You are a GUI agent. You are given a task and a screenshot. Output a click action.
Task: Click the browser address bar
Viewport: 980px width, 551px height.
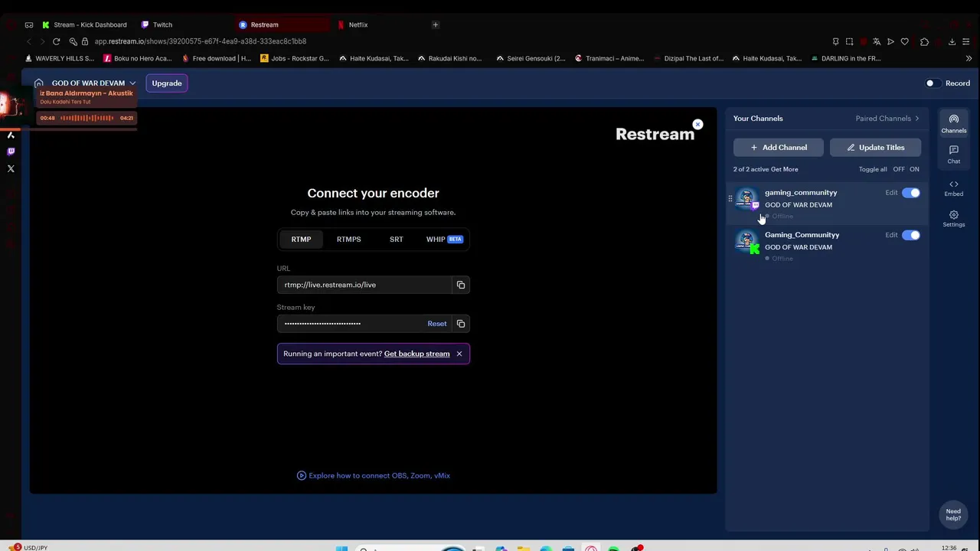point(452,41)
